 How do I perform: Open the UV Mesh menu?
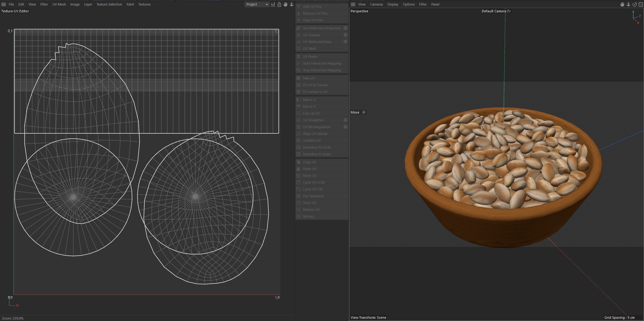pos(59,5)
